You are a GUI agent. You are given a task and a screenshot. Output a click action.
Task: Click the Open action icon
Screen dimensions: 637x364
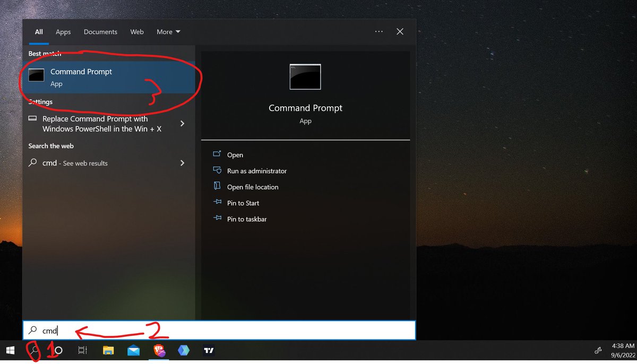[x=217, y=154]
